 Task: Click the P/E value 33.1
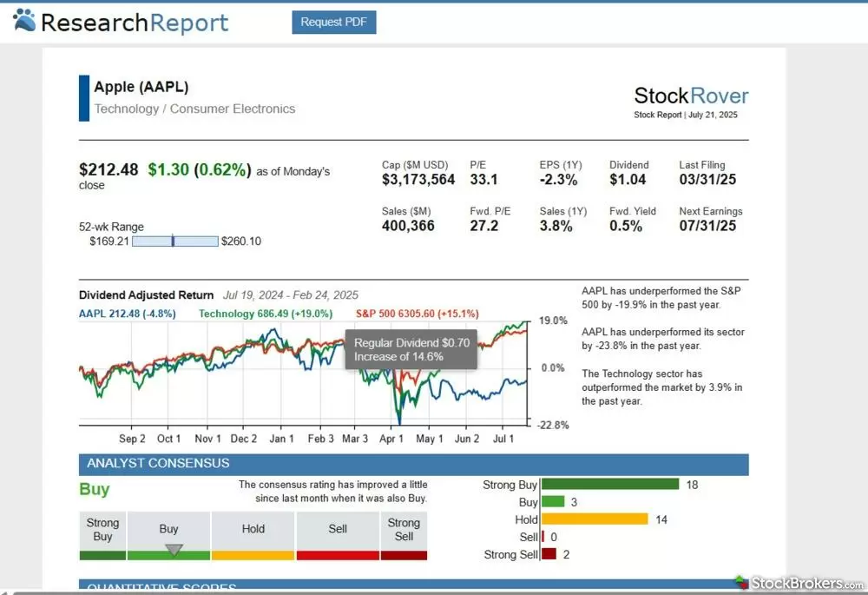(483, 180)
